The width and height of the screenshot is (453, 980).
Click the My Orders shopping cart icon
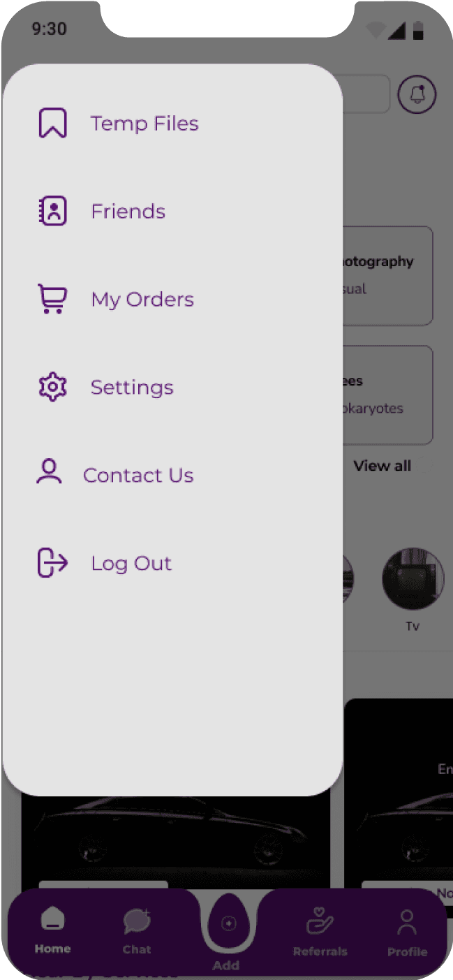click(52, 299)
